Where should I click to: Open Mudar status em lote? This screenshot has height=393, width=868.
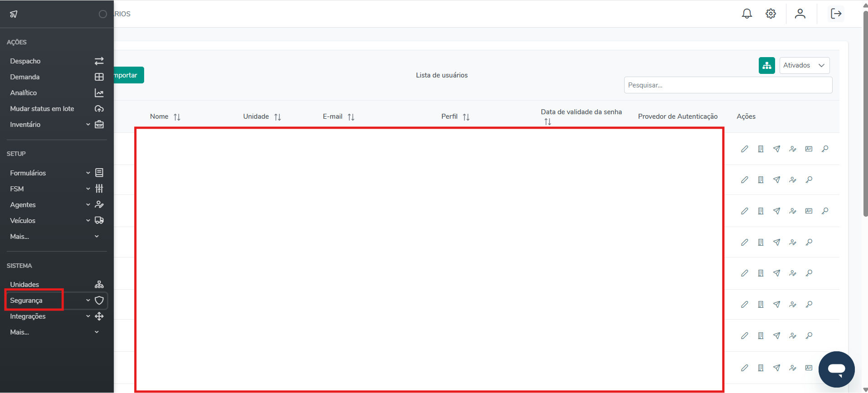coord(42,109)
